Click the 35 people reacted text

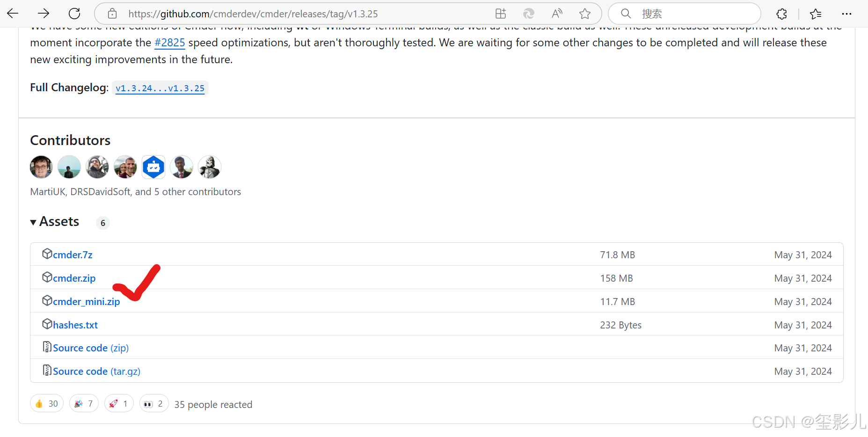click(x=213, y=404)
